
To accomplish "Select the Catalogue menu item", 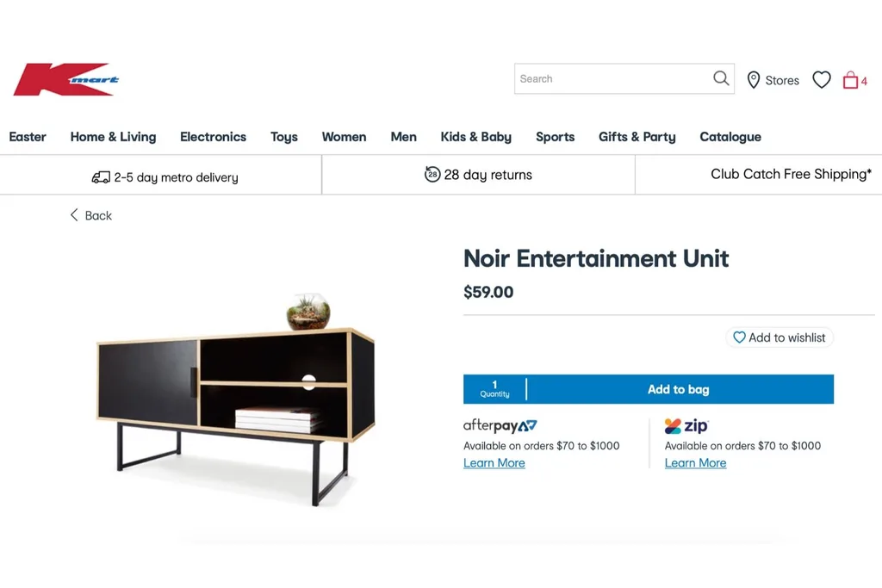I will pyautogui.click(x=730, y=137).
